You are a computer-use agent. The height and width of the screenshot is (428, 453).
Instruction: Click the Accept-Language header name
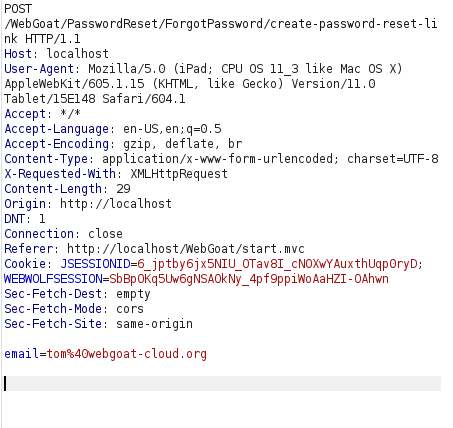[57, 129]
